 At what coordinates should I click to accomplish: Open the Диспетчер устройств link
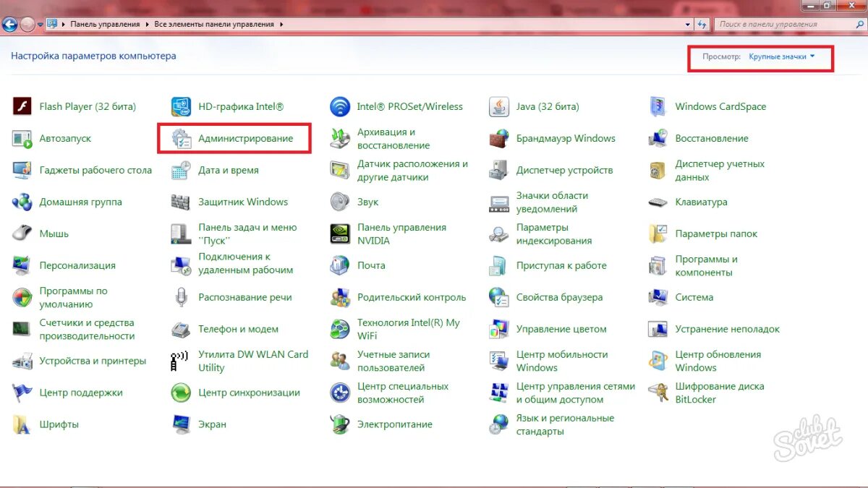tap(565, 170)
